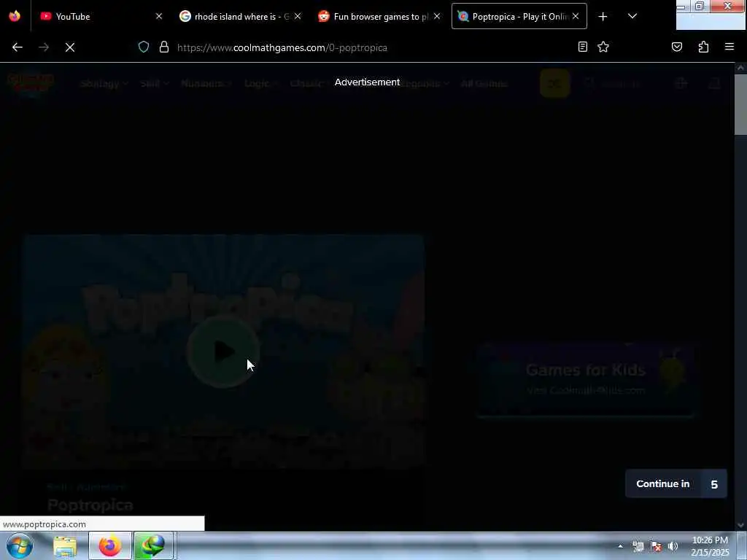Close the Fun browser games tab
The width and height of the screenshot is (747, 560).
(x=437, y=16)
